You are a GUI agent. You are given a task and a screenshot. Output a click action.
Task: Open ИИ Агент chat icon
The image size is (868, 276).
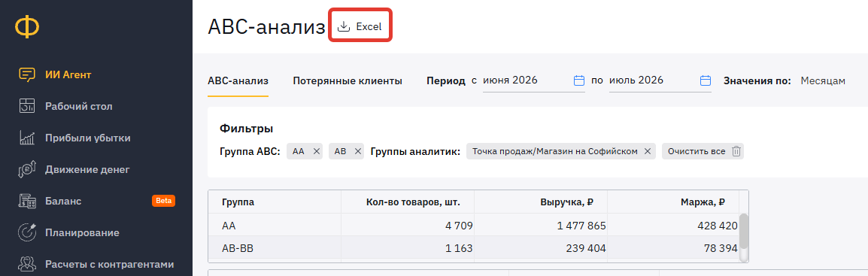click(26, 74)
